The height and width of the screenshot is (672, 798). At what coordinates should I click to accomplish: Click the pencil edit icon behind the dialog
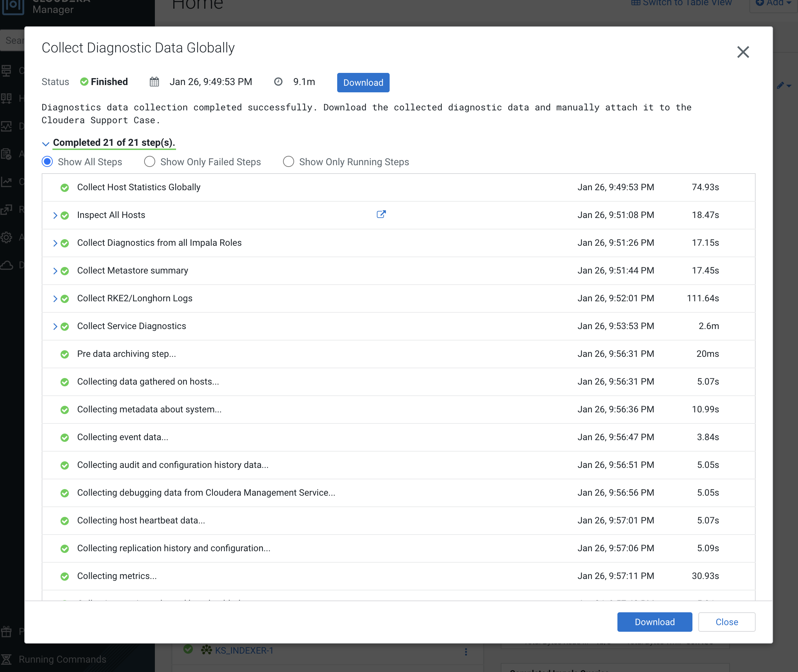click(x=780, y=85)
